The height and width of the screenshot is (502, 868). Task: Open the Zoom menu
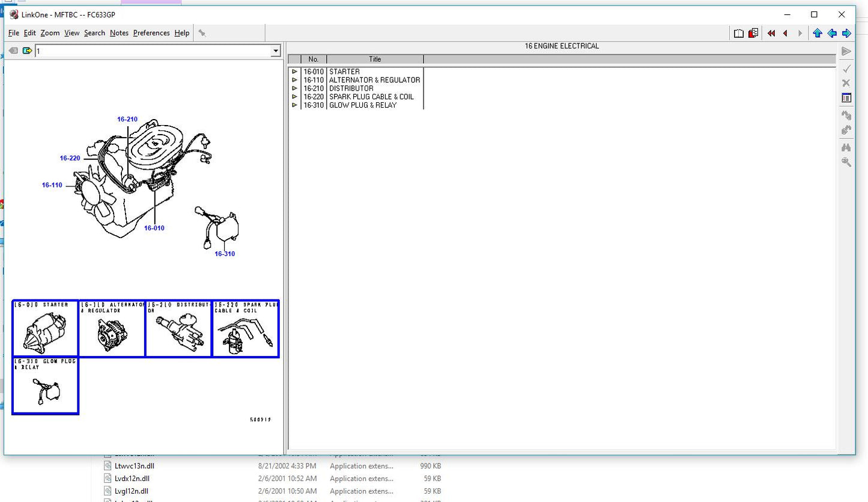(x=50, y=33)
